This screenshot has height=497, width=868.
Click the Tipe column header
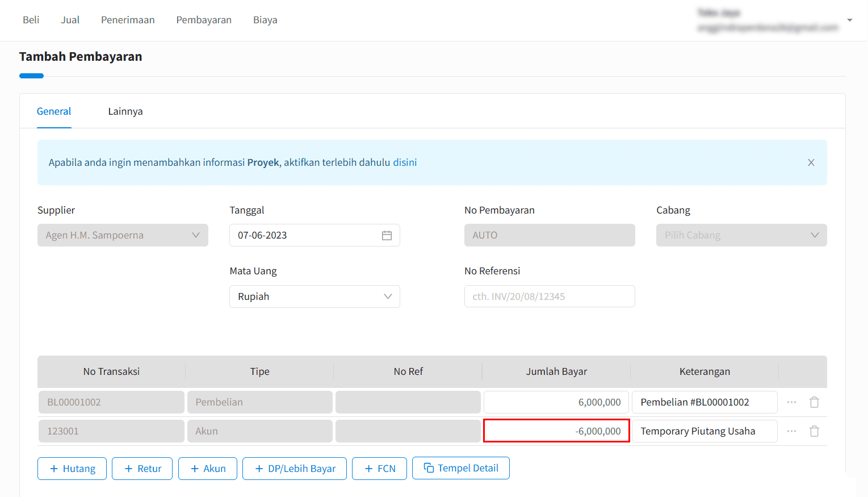(259, 371)
